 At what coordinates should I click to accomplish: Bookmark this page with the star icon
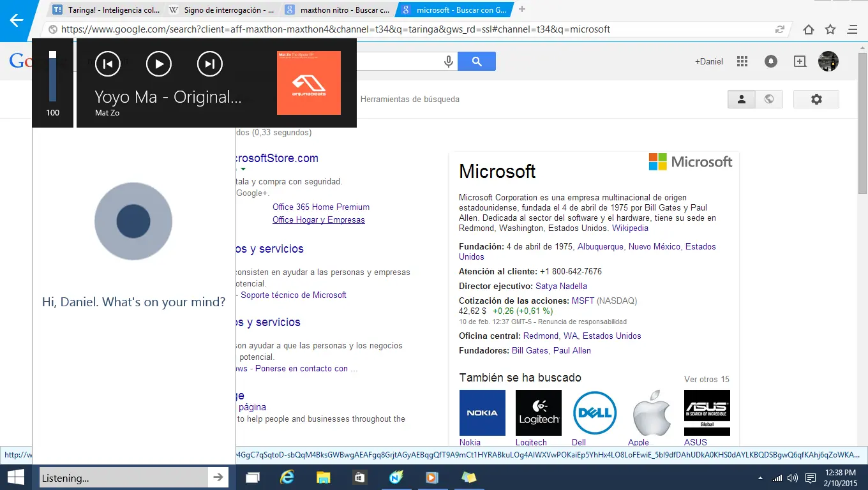coord(830,29)
